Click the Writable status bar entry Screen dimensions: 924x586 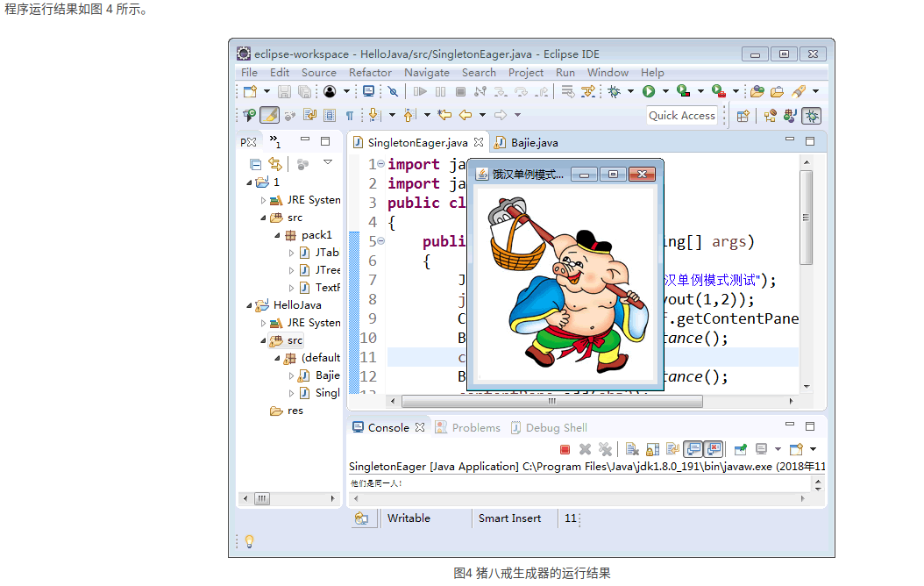click(x=409, y=518)
